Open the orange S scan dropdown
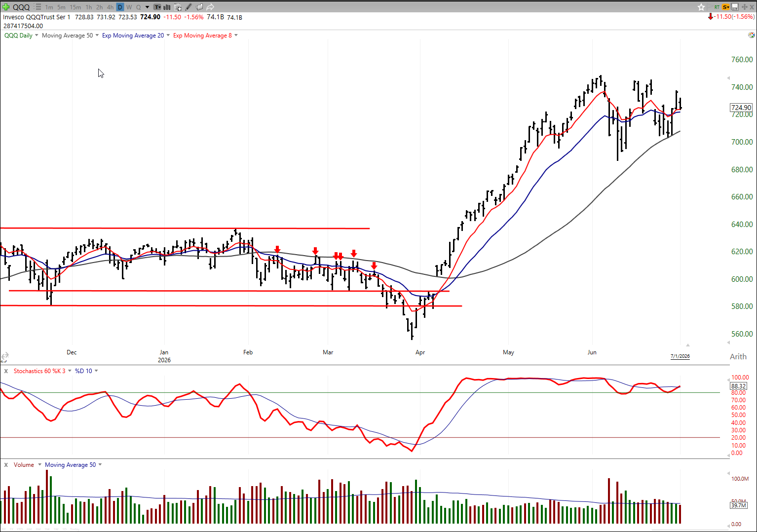Image resolution: width=757 pixels, height=532 pixels. [726, 7]
